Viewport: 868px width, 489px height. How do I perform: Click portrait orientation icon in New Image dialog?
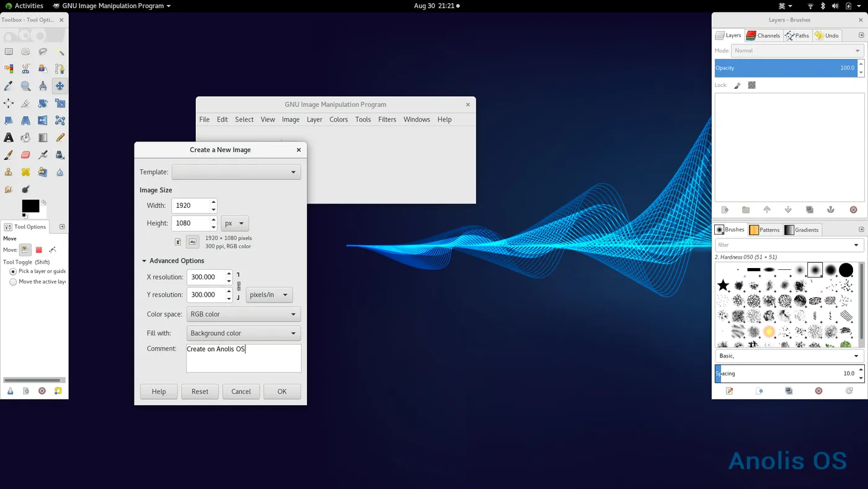coord(178,242)
